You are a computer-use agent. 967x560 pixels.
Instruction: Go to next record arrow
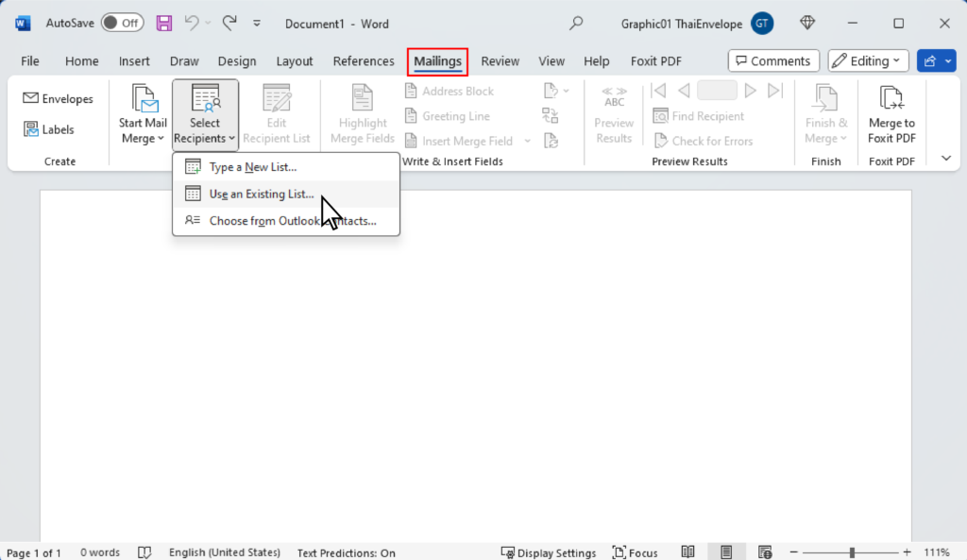(x=750, y=91)
